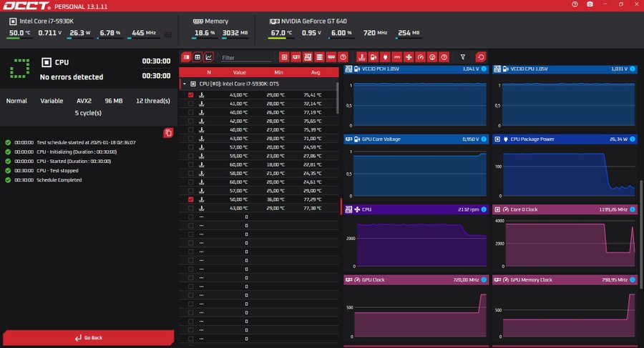Toggle the memory module source filter icon
Screen dimensions: 644x348
point(331,57)
